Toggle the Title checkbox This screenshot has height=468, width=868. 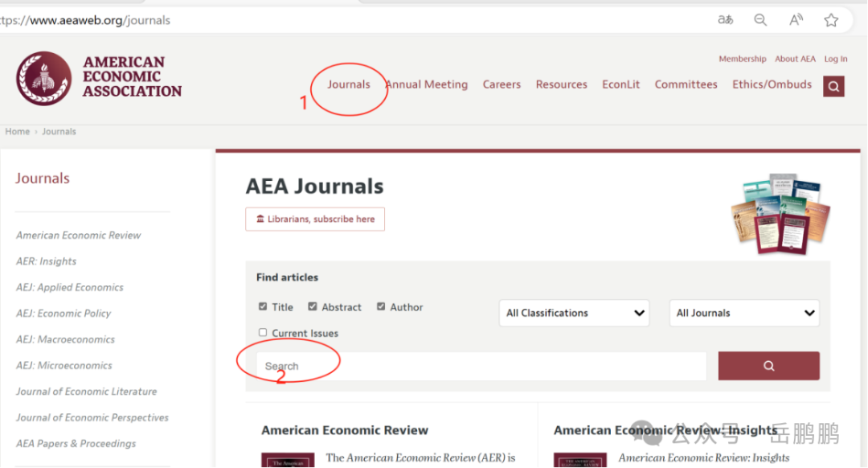[x=263, y=306]
